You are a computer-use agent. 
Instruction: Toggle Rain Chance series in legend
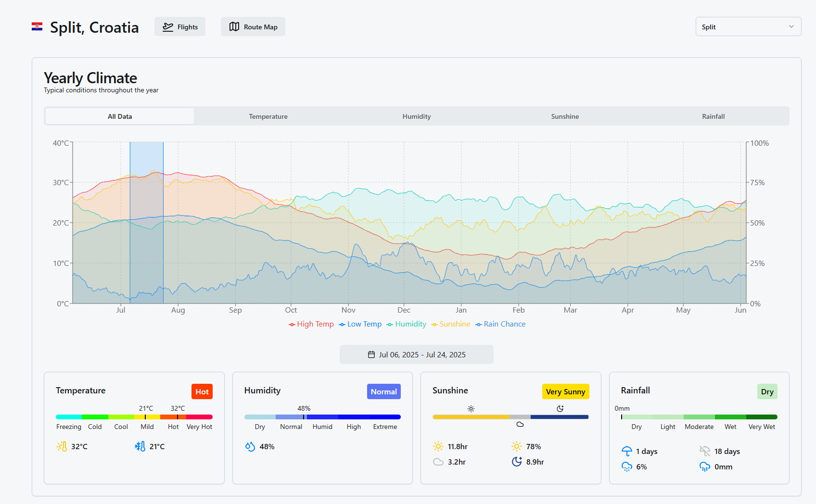click(x=500, y=324)
